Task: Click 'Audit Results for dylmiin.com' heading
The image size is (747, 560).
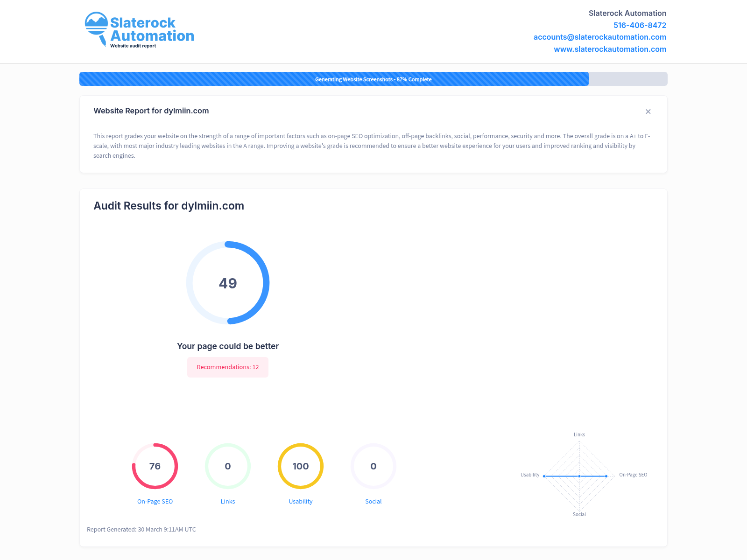Action: (x=169, y=206)
